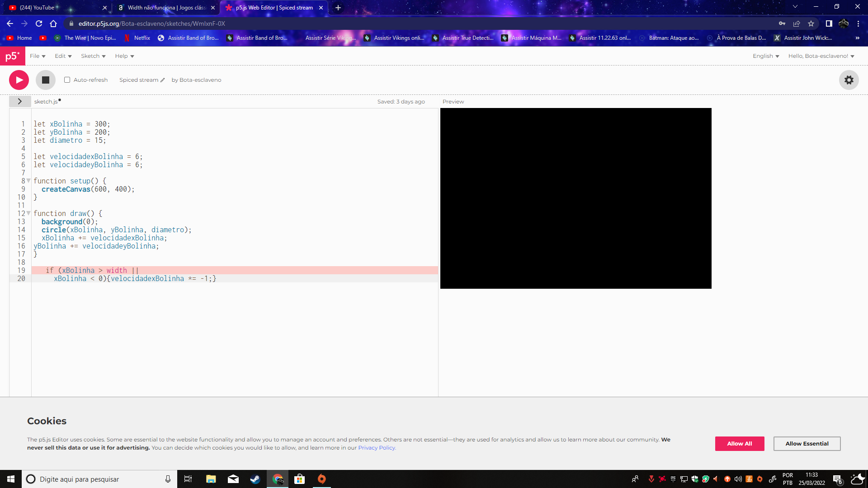The image size is (868, 488).
Task: Expand the sidebar file list chevron
Action: coord(20,101)
